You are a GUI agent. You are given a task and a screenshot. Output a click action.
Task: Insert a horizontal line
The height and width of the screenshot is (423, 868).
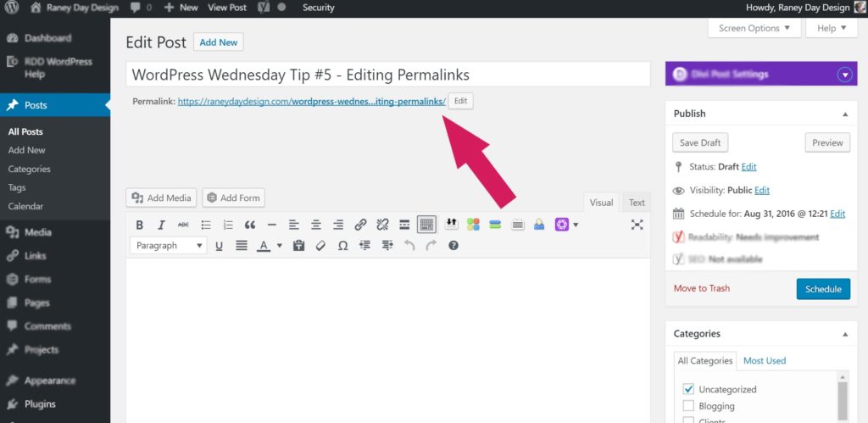tap(272, 225)
